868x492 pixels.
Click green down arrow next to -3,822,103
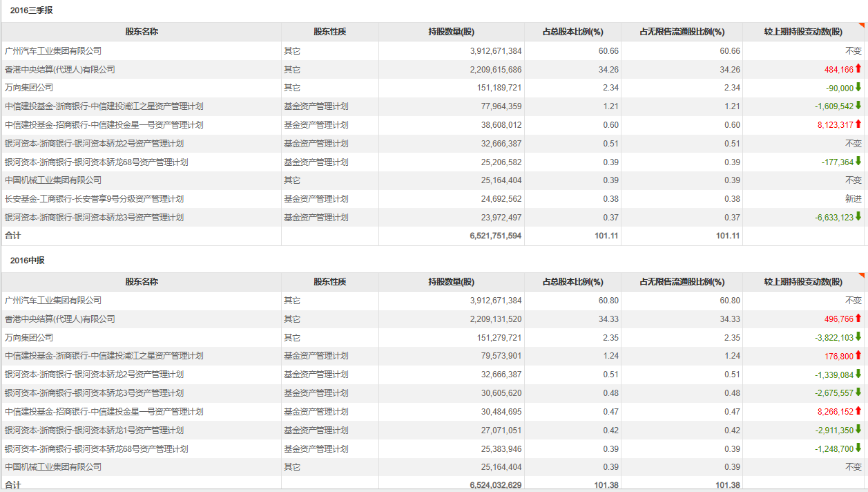(858, 337)
